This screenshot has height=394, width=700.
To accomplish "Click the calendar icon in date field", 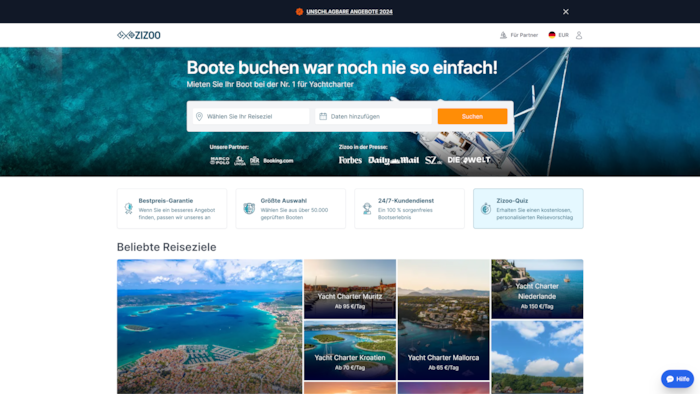I will click(323, 116).
